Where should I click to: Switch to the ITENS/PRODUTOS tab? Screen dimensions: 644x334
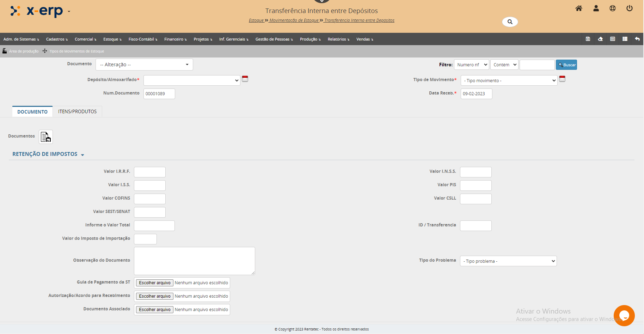pyautogui.click(x=77, y=111)
